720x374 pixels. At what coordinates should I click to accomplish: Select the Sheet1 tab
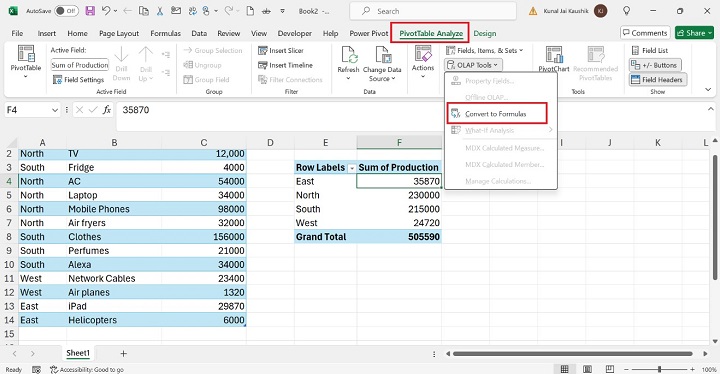78,353
